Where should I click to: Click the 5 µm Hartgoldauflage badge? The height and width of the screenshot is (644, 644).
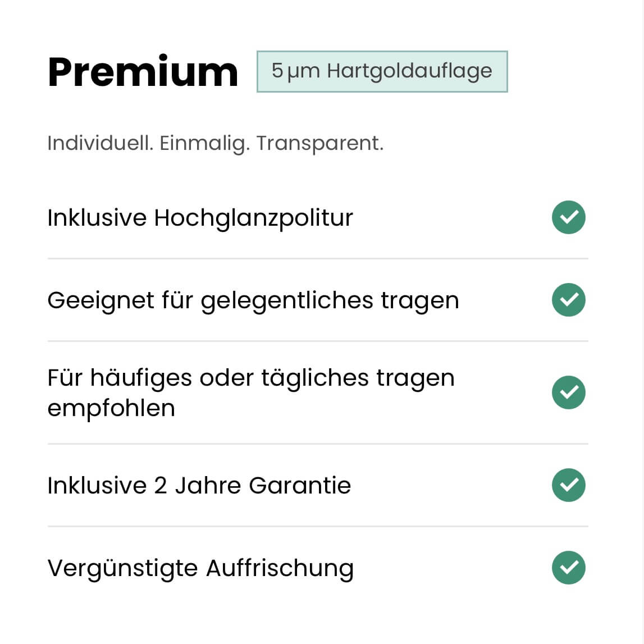[382, 71]
